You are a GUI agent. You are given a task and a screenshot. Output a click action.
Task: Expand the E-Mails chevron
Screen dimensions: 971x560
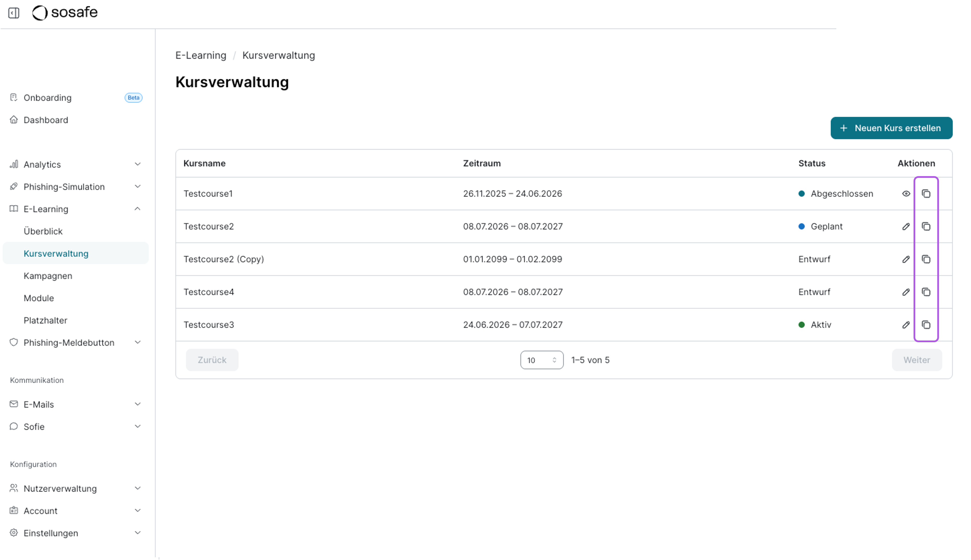[x=138, y=404]
